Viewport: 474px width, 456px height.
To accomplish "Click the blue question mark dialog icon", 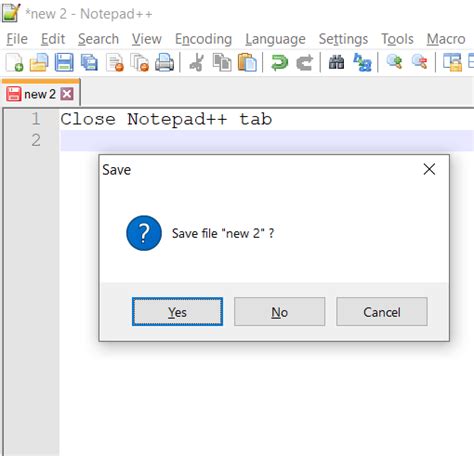I will click(x=144, y=233).
